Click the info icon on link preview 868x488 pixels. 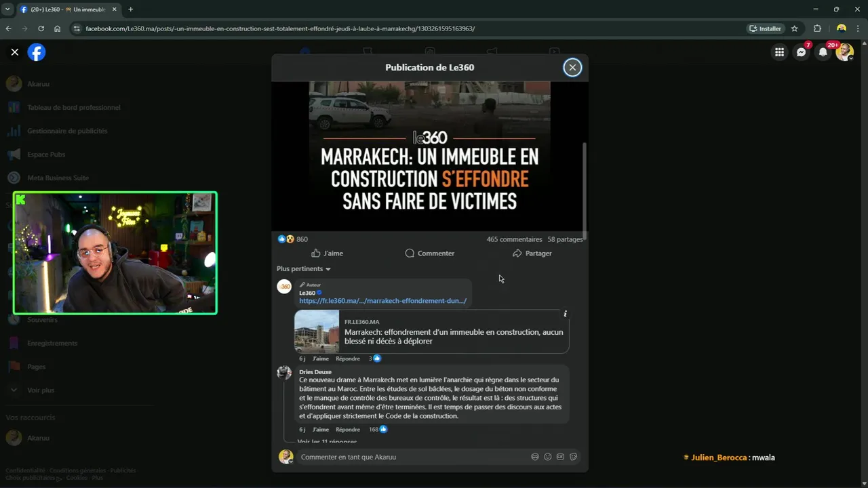point(565,314)
